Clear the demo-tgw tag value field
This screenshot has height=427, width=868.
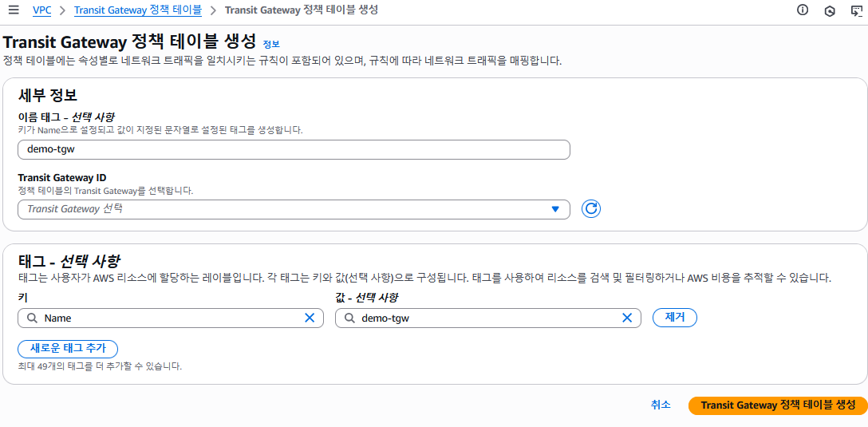pyautogui.click(x=626, y=318)
